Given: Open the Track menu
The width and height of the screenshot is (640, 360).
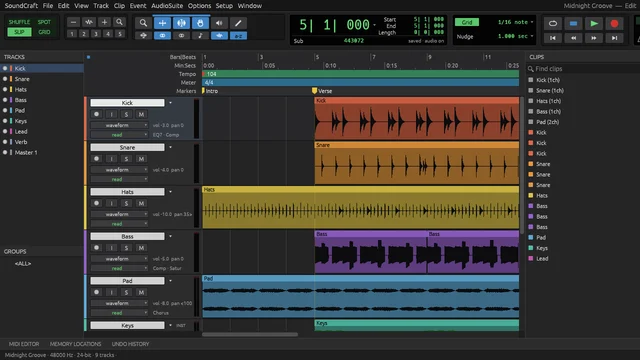Looking at the screenshot, I should [101, 6].
